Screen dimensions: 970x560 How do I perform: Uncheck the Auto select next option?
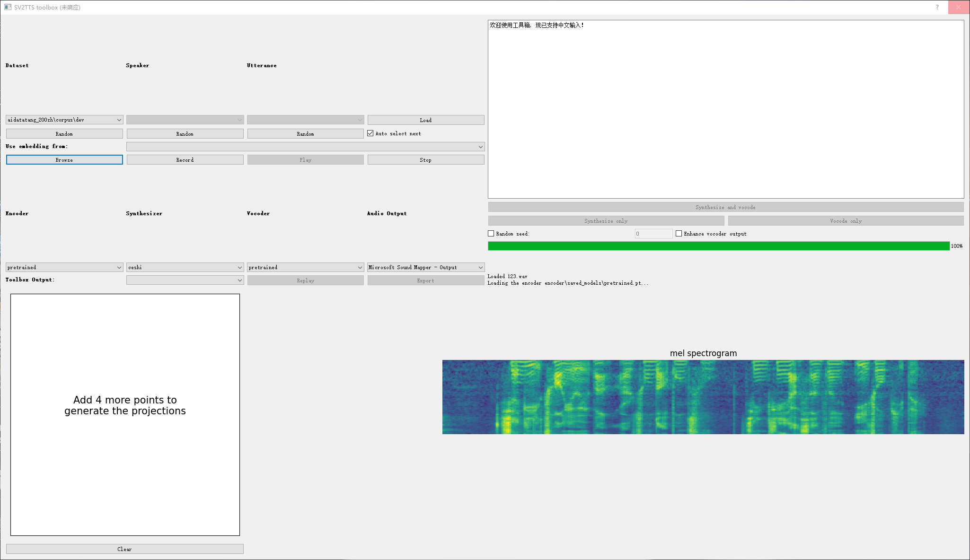point(370,133)
